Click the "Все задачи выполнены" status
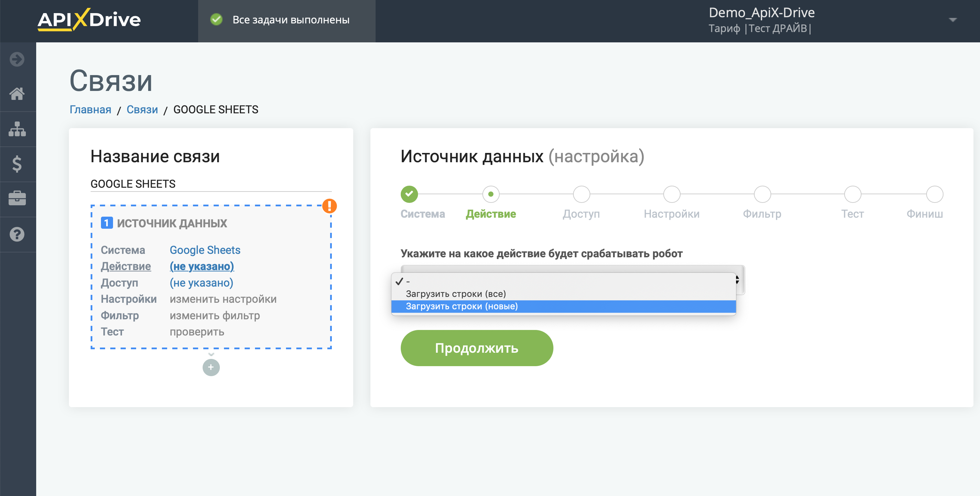 [291, 20]
